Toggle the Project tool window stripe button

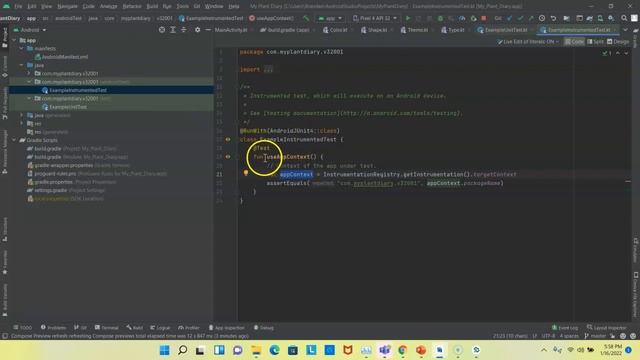pos(4,38)
